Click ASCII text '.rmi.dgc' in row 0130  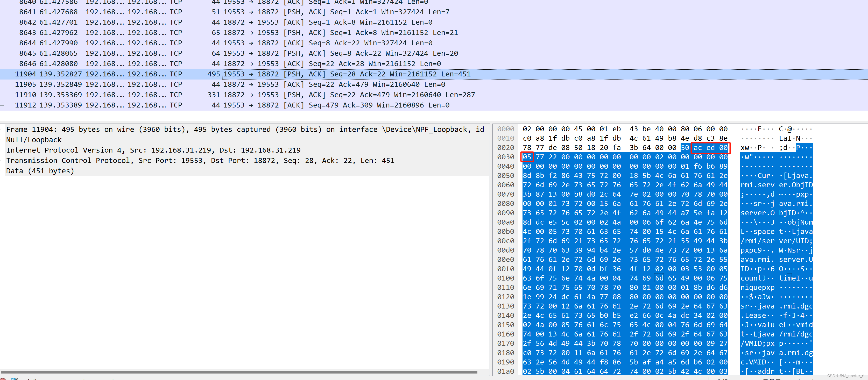(x=796, y=306)
